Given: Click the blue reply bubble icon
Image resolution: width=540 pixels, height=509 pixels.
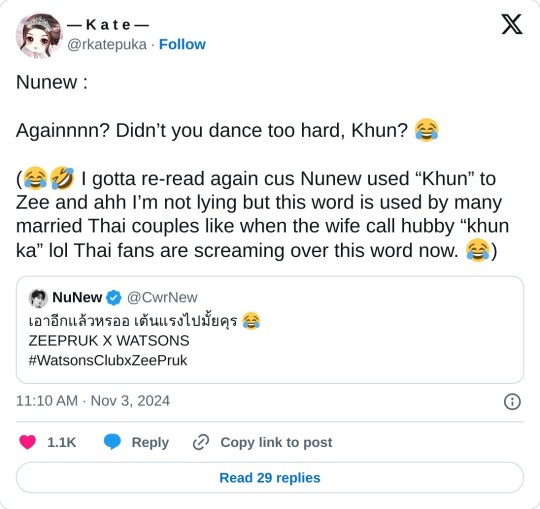Looking at the screenshot, I should click(112, 442).
